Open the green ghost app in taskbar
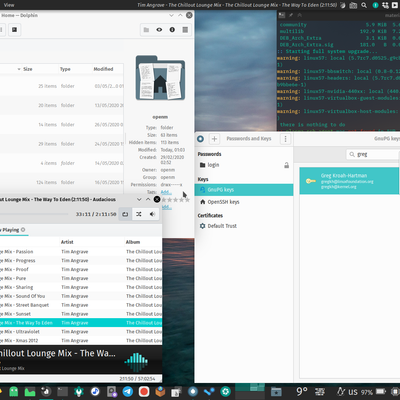 click(14, 391)
